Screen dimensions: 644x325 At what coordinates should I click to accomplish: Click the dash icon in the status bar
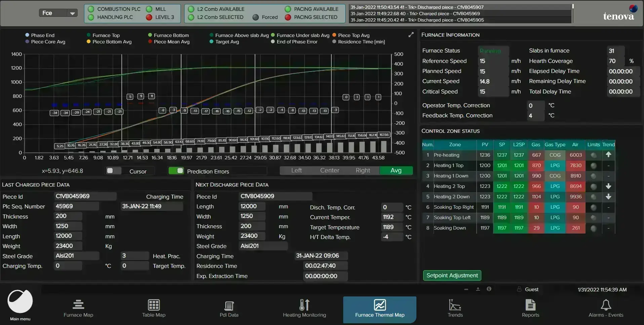(466, 289)
